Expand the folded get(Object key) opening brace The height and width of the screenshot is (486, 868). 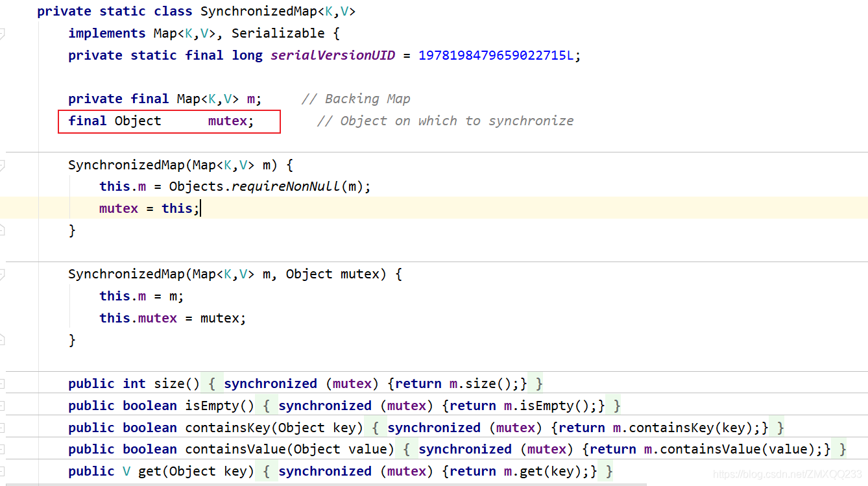point(266,471)
